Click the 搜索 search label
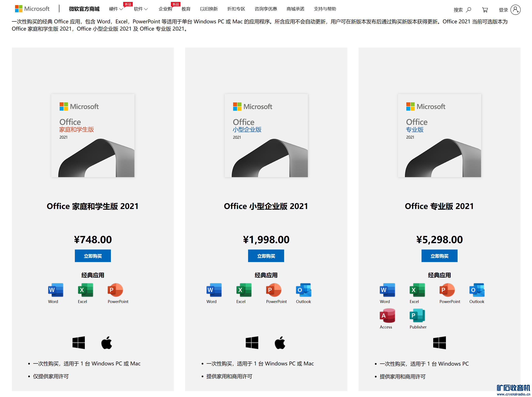532x397 pixels. pos(458,10)
